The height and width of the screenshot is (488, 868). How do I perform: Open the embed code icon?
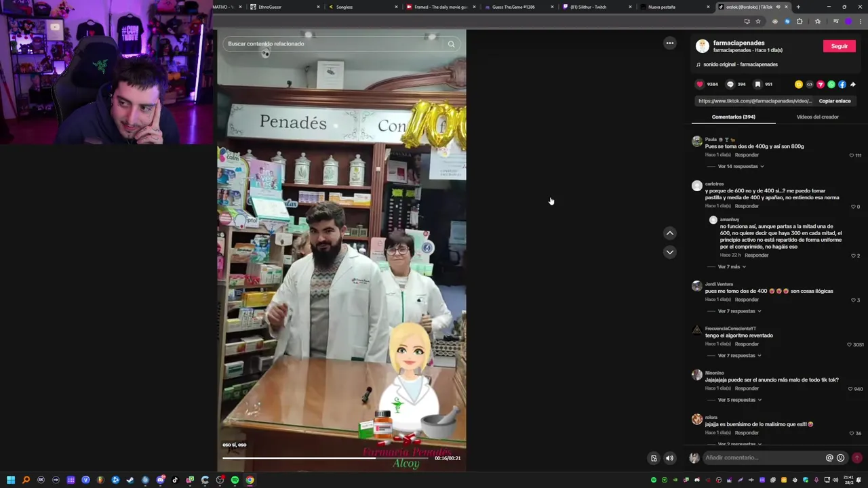point(809,84)
